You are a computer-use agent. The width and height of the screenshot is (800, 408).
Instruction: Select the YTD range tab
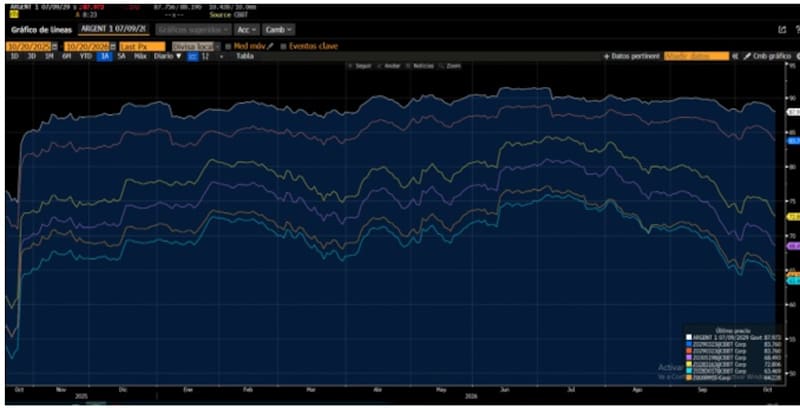click(x=86, y=56)
